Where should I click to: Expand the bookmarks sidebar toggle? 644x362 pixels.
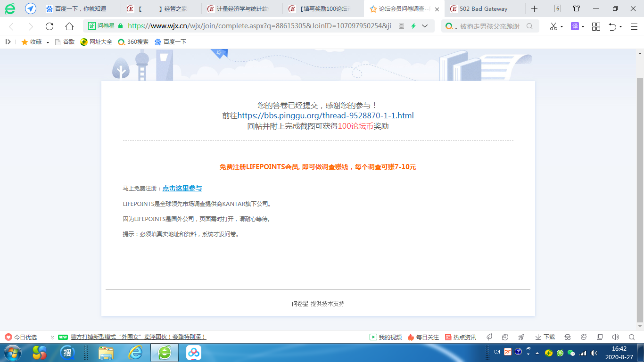pyautogui.click(x=8, y=42)
